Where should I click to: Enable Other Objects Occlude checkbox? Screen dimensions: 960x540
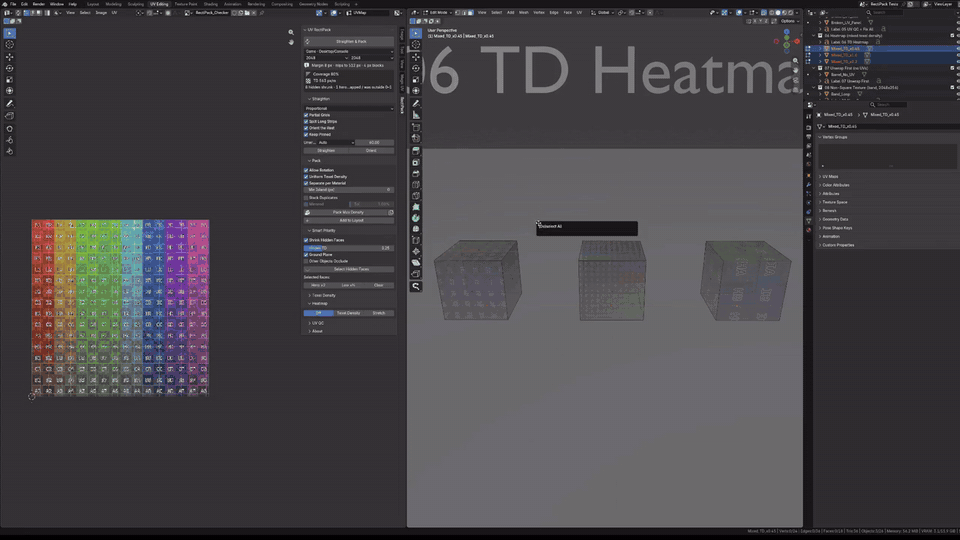[x=306, y=261]
